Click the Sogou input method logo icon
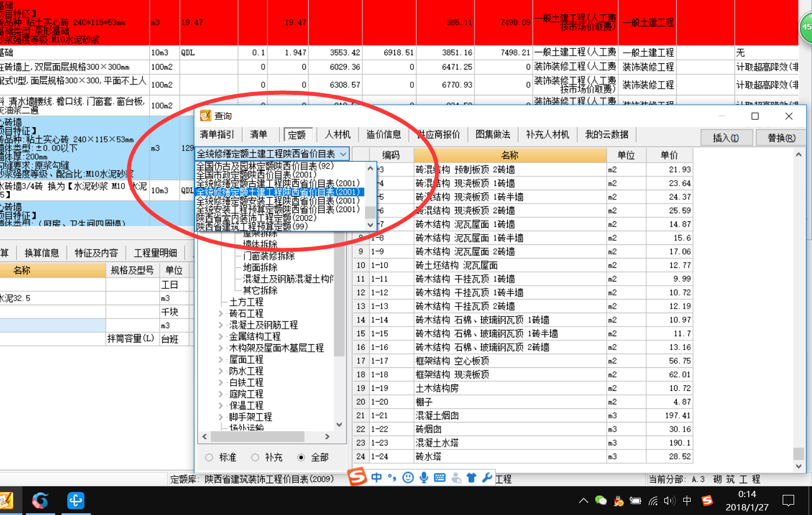The width and height of the screenshot is (812, 515). pos(357,476)
